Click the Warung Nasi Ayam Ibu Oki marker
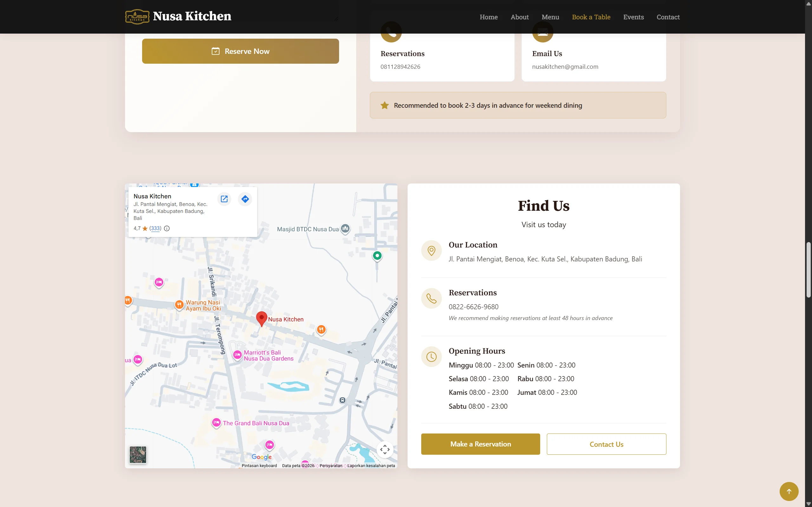The image size is (812, 507). (179, 305)
